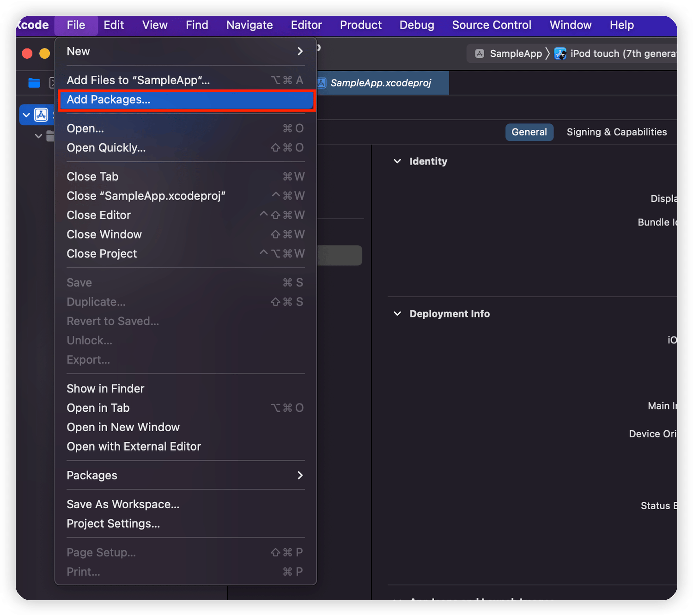Open the View menu
The height and width of the screenshot is (616, 693).
click(155, 25)
